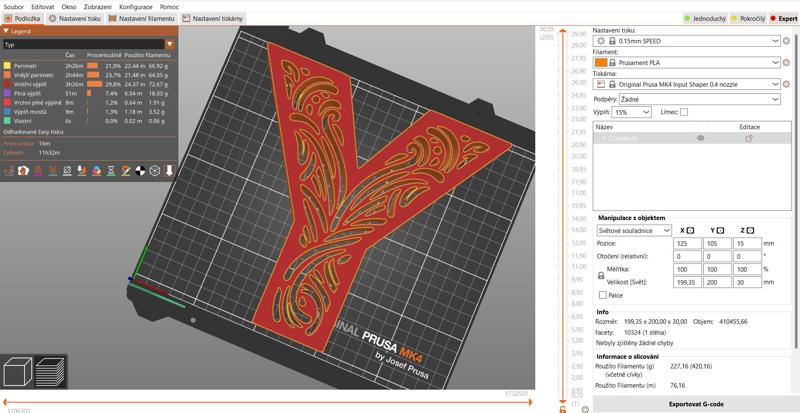
Task: Toggle color changes visibility icon
Action: click(96, 171)
